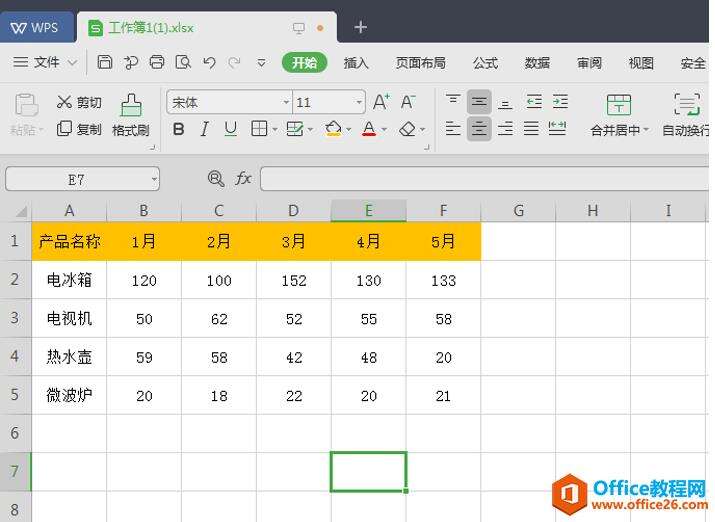The image size is (715, 522).
Task: Click the Save icon in quick toolbar
Action: coord(105,62)
